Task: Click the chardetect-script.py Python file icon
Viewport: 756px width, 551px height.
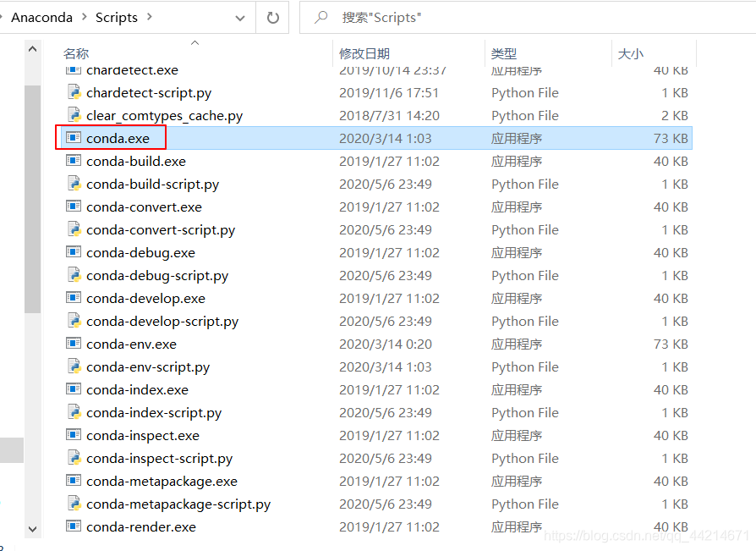Action: tap(74, 92)
